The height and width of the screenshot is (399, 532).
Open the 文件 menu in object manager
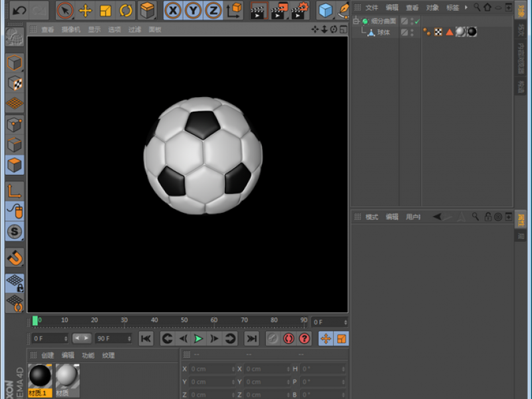coord(371,7)
